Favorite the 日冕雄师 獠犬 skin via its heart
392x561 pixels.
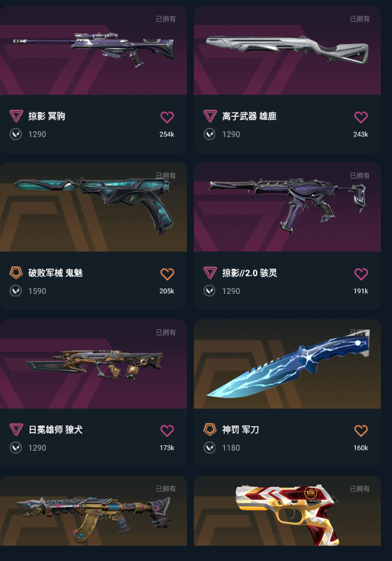(x=167, y=430)
